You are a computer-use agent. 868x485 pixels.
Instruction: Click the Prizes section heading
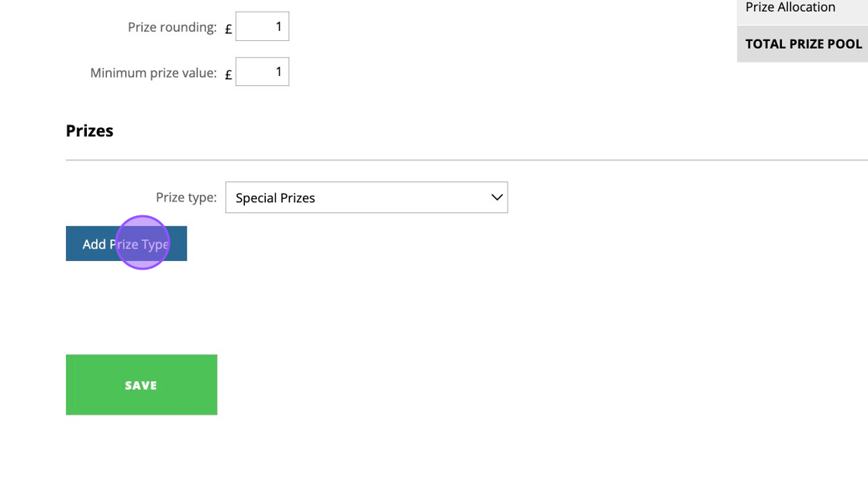(x=90, y=131)
